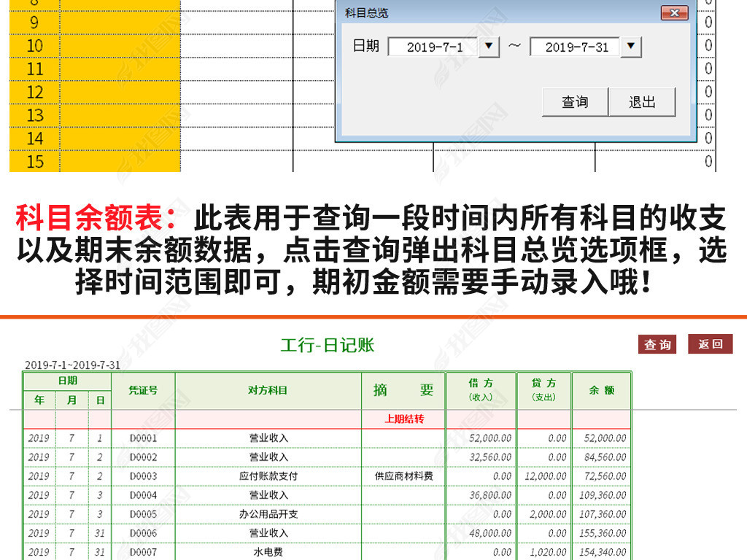Click the 余额 column header
Screen dimensions: 747x560
(602, 391)
